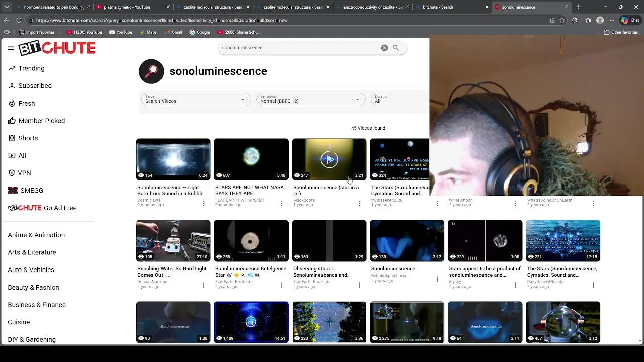Open options for 'Sonoluminescence (star in a jar)' video

[x=360, y=204]
